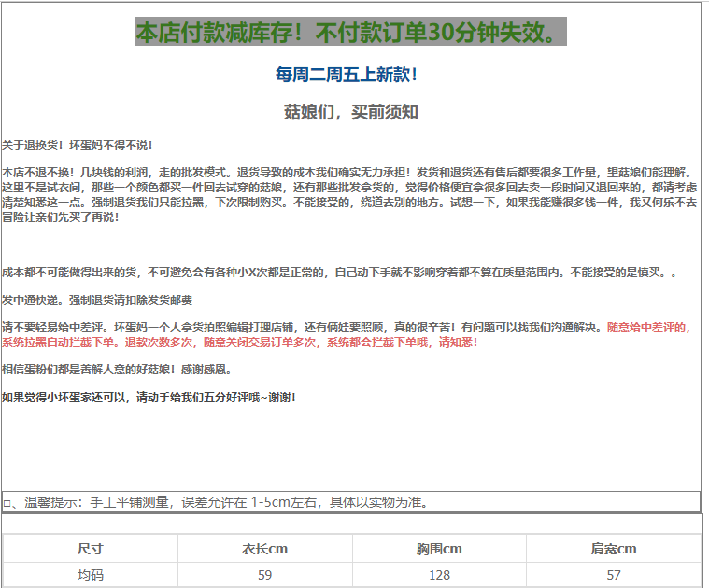The width and height of the screenshot is (709, 588).
Task: Click the 均码 size cell
Action: pyautogui.click(x=91, y=575)
